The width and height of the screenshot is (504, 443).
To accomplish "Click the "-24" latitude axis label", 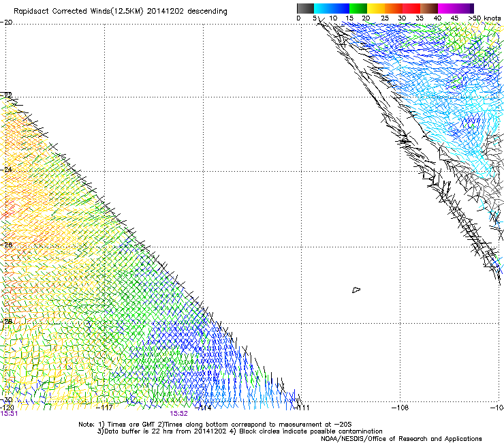I will [6, 169].
